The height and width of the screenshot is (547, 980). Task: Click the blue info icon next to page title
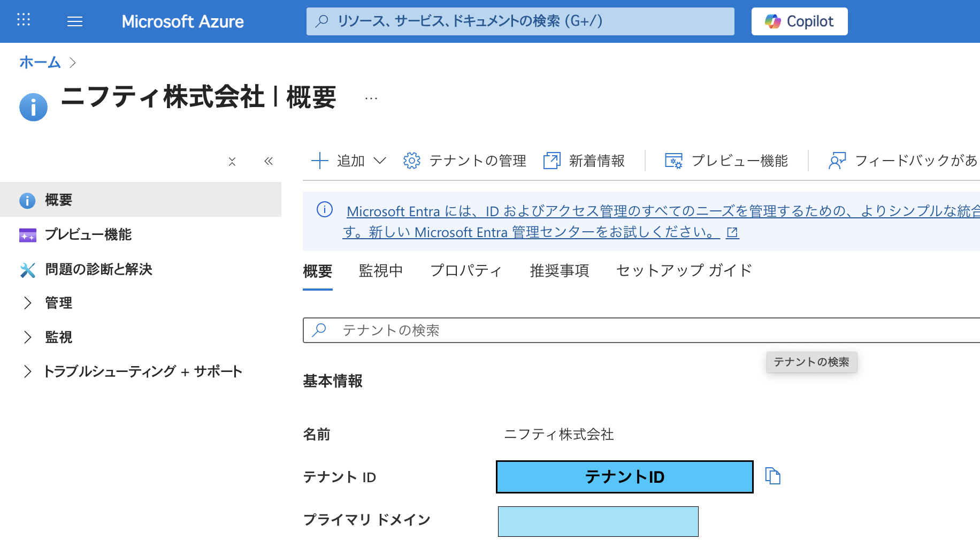pos(33,107)
